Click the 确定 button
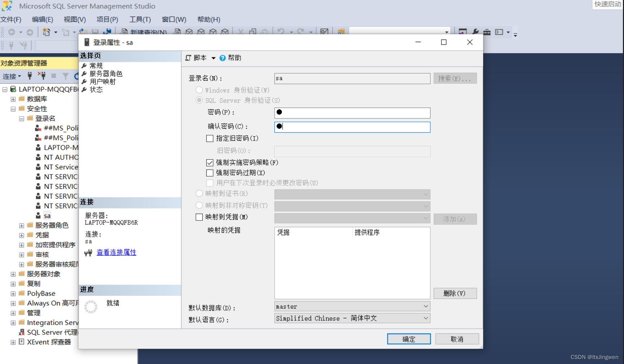The image size is (624, 364). coord(409,339)
